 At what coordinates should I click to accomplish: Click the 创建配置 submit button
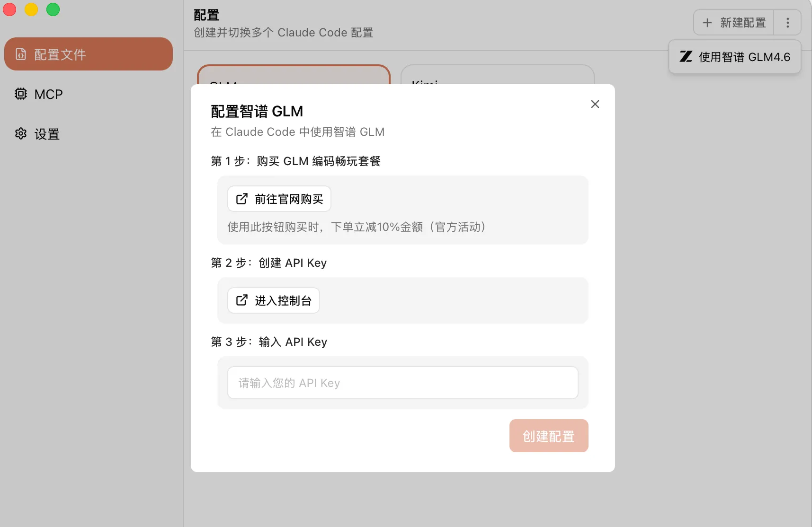click(548, 436)
